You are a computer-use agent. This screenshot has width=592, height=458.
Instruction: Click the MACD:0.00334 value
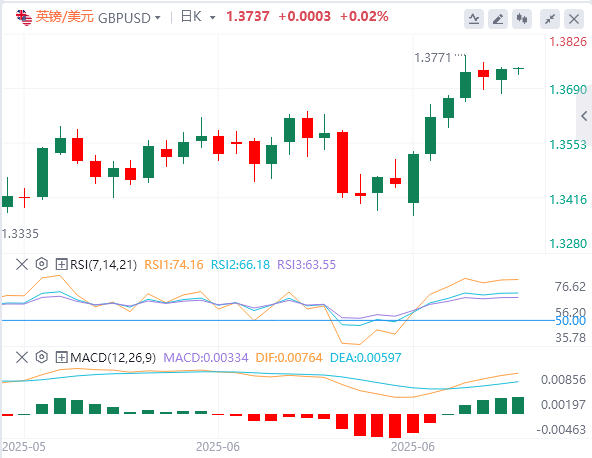(206, 358)
